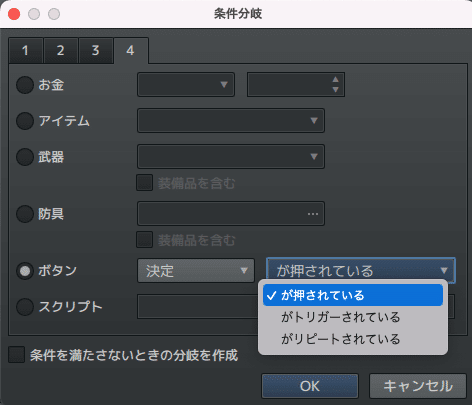Viewport: 472px width, 405px height.
Task: Open tab 3
Action: click(x=96, y=51)
